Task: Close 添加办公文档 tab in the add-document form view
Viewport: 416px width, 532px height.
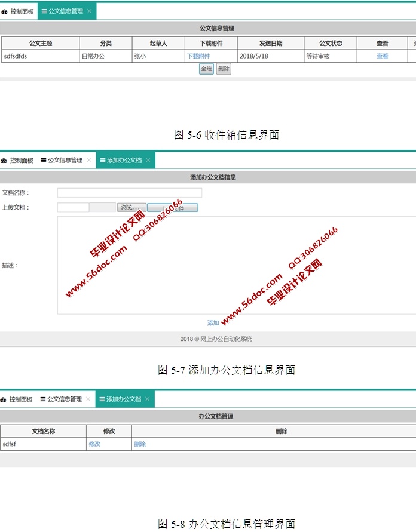Action: pos(148,160)
